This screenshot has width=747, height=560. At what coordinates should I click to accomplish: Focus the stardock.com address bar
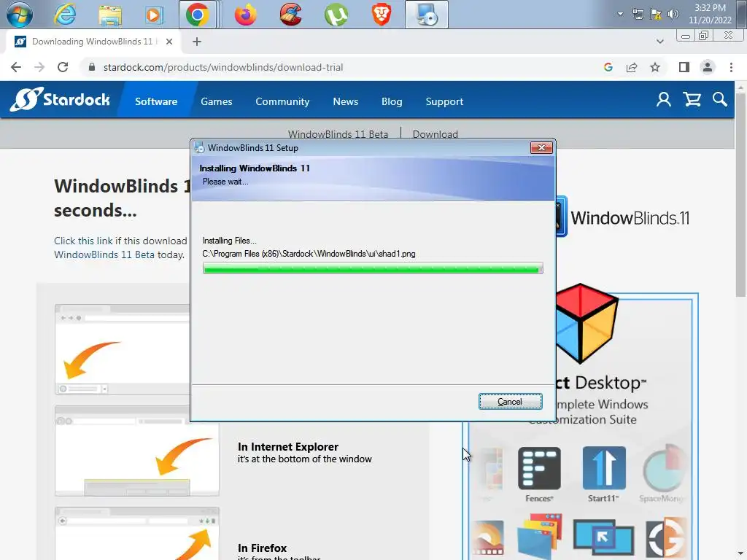223,67
